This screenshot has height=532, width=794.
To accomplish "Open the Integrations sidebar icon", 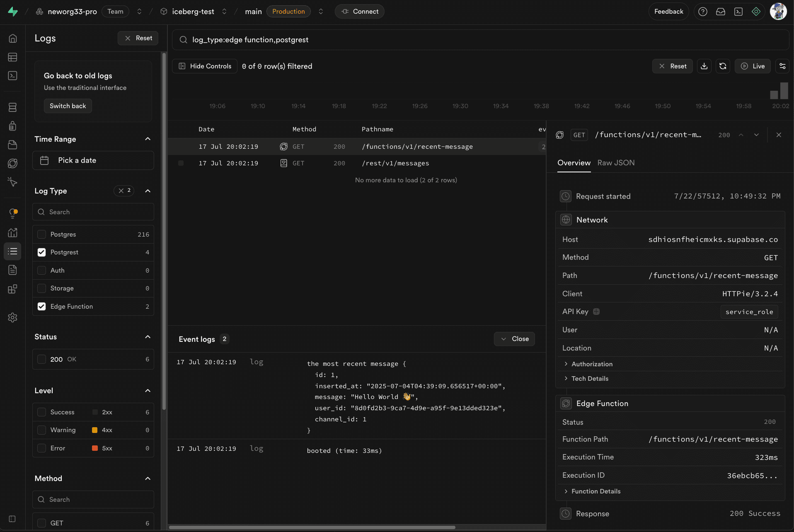I will tap(12, 289).
